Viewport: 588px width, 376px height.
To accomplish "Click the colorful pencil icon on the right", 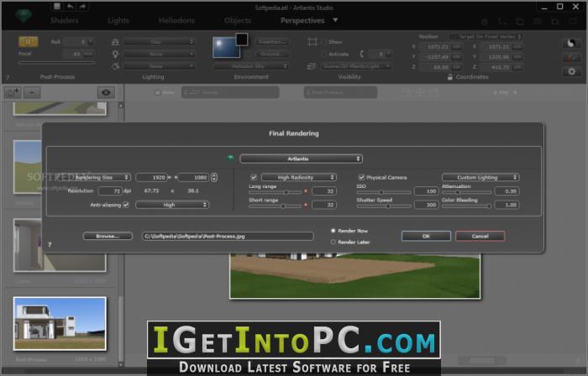I will [x=571, y=57].
